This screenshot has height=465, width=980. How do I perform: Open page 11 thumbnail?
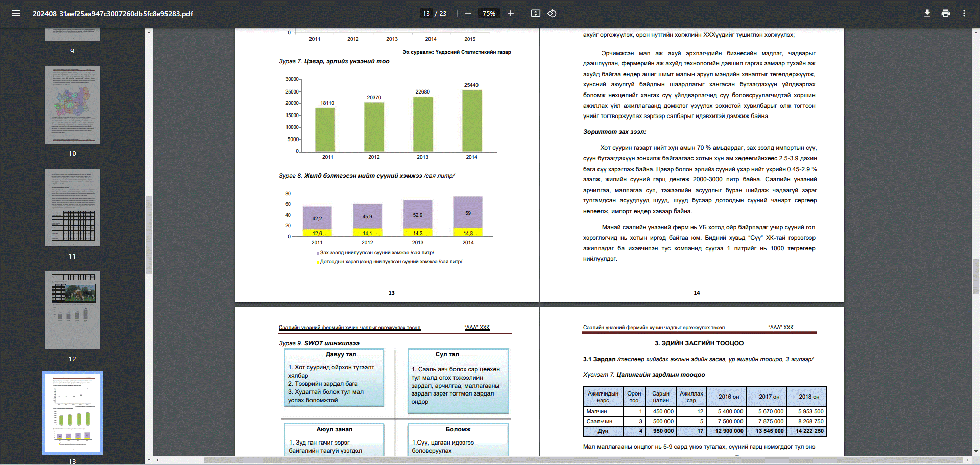[x=73, y=207]
